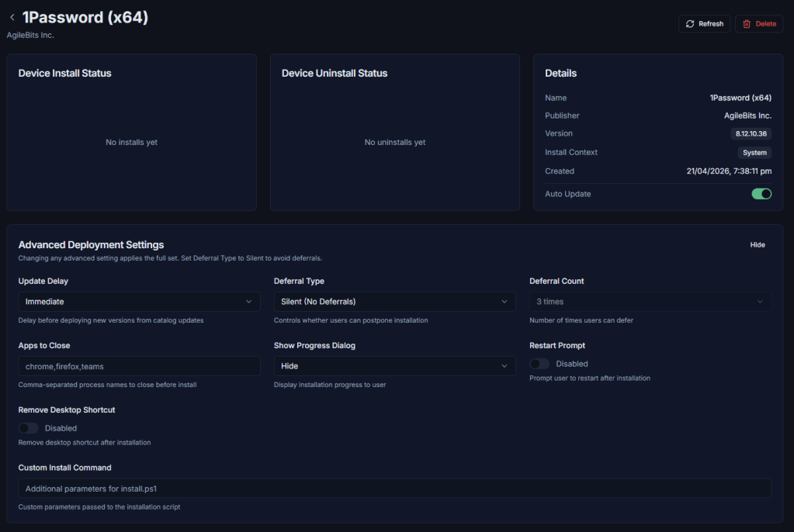Image resolution: width=794 pixels, height=532 pixels.
Task: Click the back arrow beside 1Password title
Action: pos(12,17)
